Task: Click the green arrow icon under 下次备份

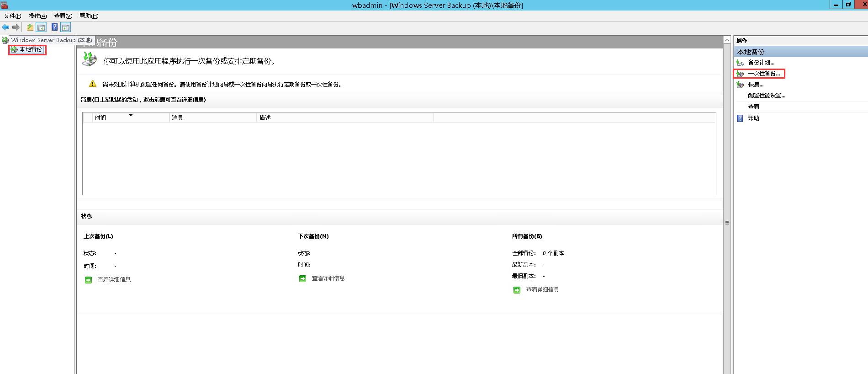Action: [303, 278]
